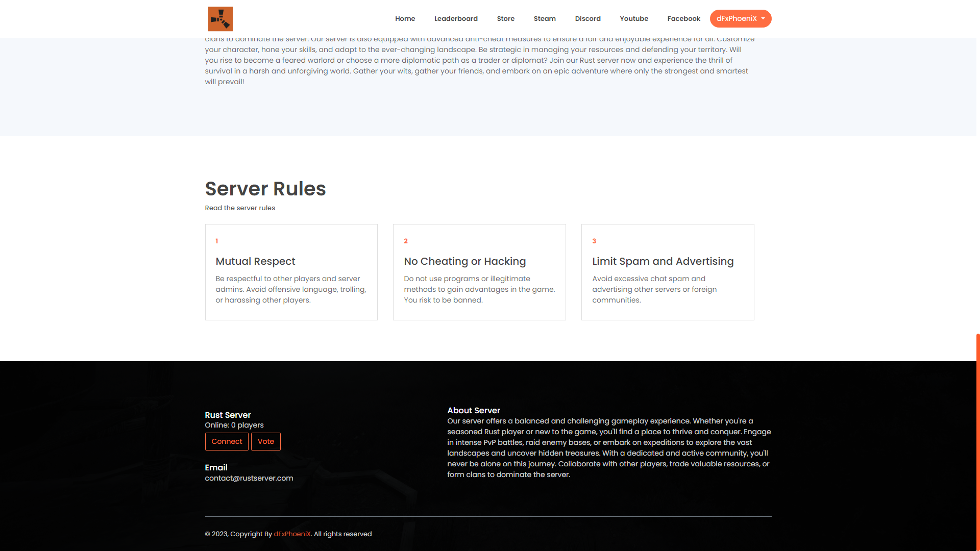Viewport: 980px width, 551px height.
Task: Click the contact@rustserver.com email link
Action: pyautogui.click(x=249, y=478)
